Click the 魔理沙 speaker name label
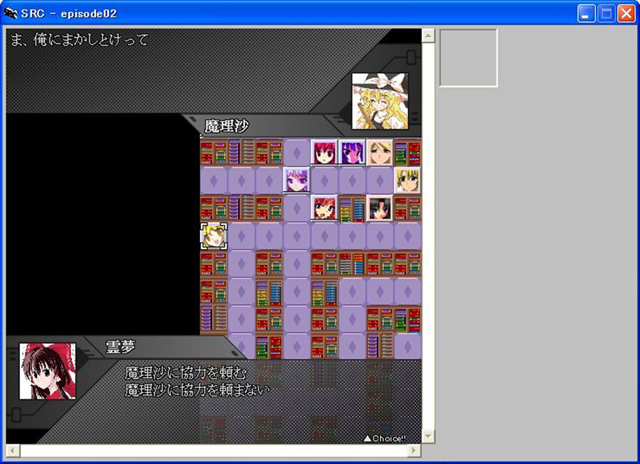640x464 pixels. tap(226, 126)
